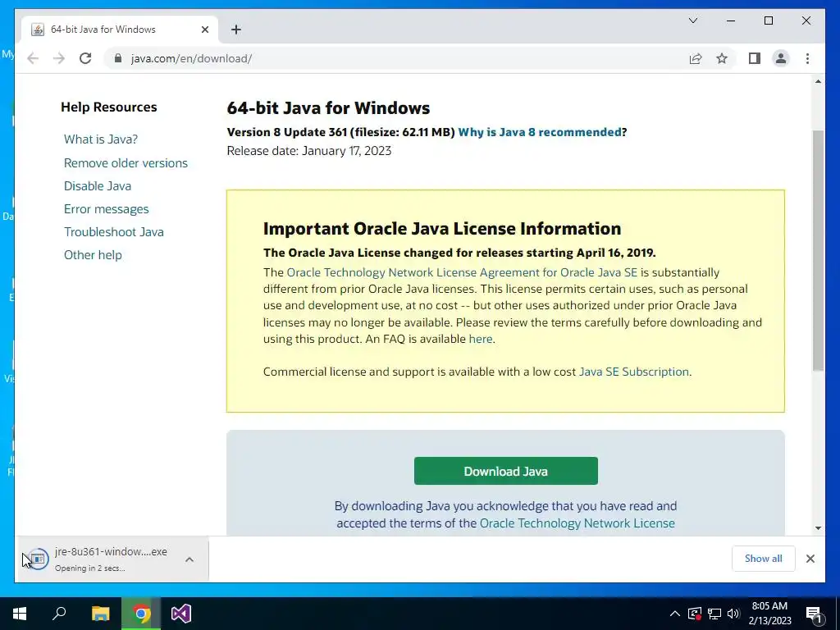The height and width of the screenshot is (630, 840).
Task: Open the Other help link
Action: pyautogui.click(x=93, y=255)
